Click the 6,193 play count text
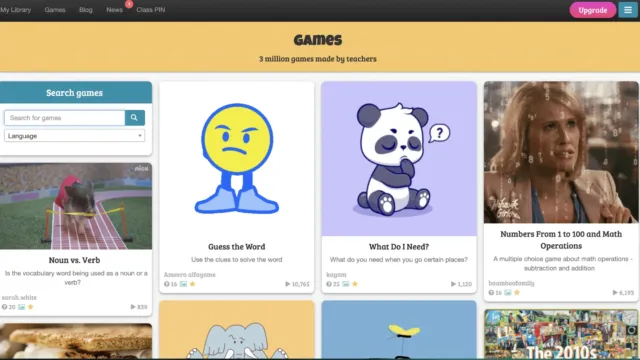The height and width of the screenshot is (360, 640). click(627, 293)
